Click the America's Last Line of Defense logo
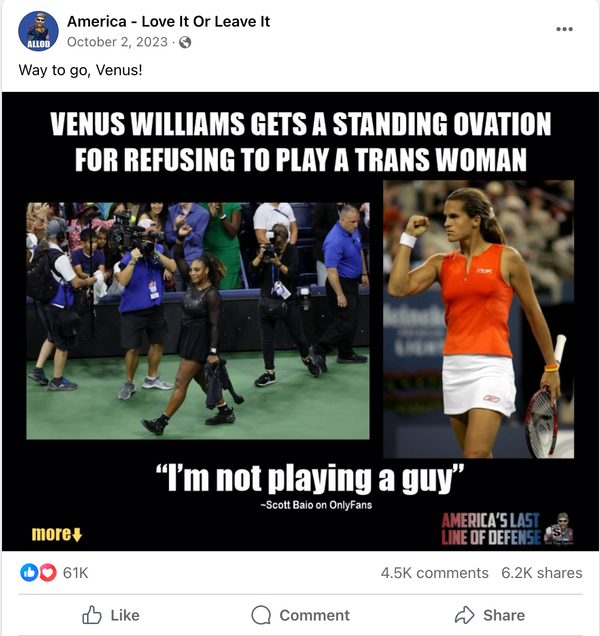 click(508, 529)
